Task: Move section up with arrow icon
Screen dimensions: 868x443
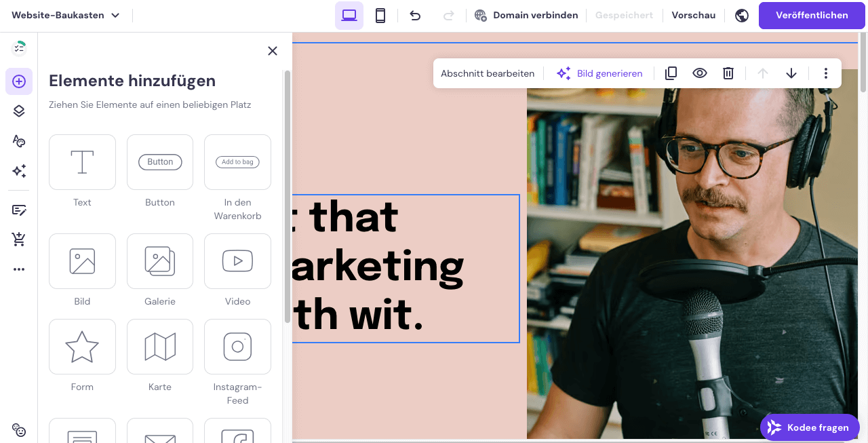Action: 763,73
